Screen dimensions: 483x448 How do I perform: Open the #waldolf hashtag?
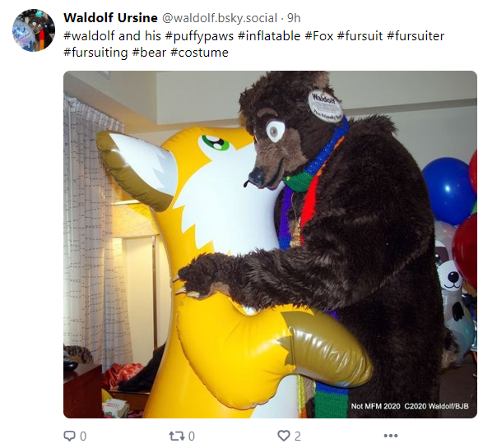pos(89,36)
